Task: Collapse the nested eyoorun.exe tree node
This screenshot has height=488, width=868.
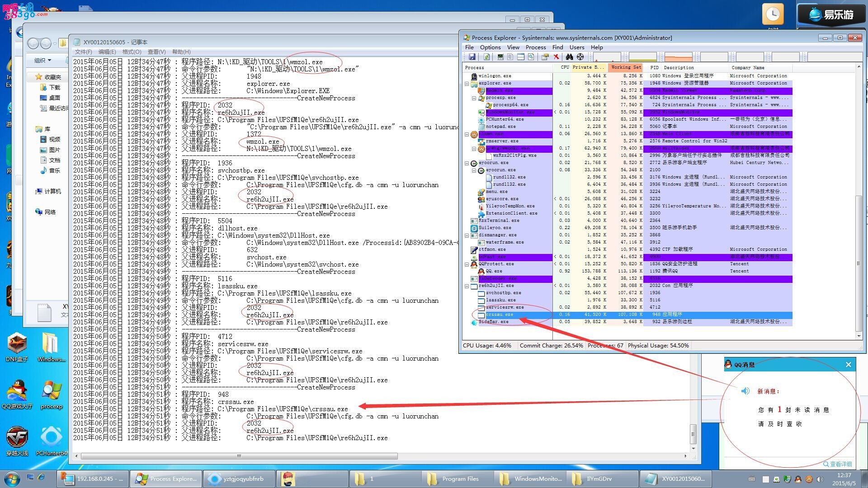Action: coord(474,170)
